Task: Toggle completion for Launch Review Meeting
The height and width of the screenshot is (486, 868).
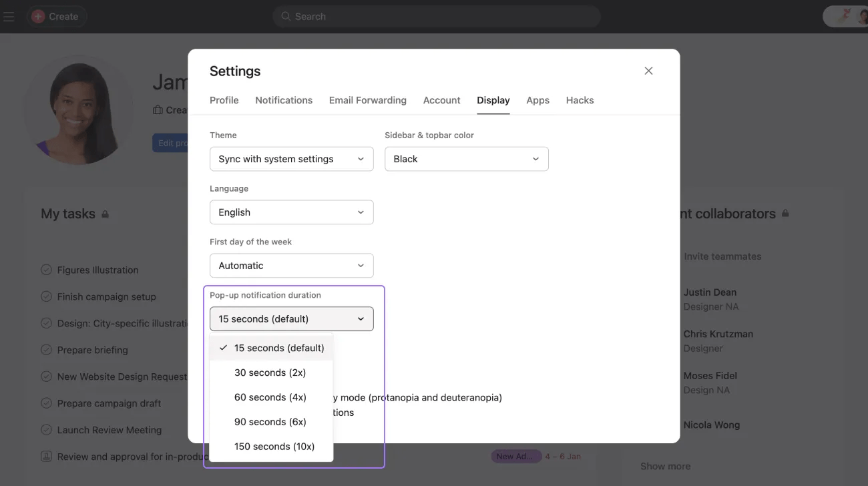Action: click(46, 430)
